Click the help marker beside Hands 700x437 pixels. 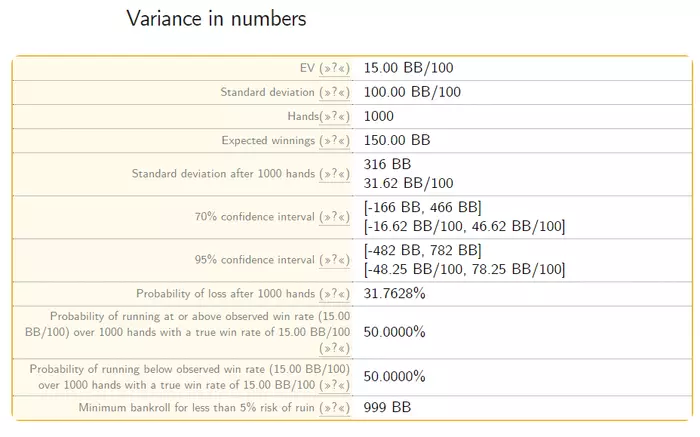334,117
